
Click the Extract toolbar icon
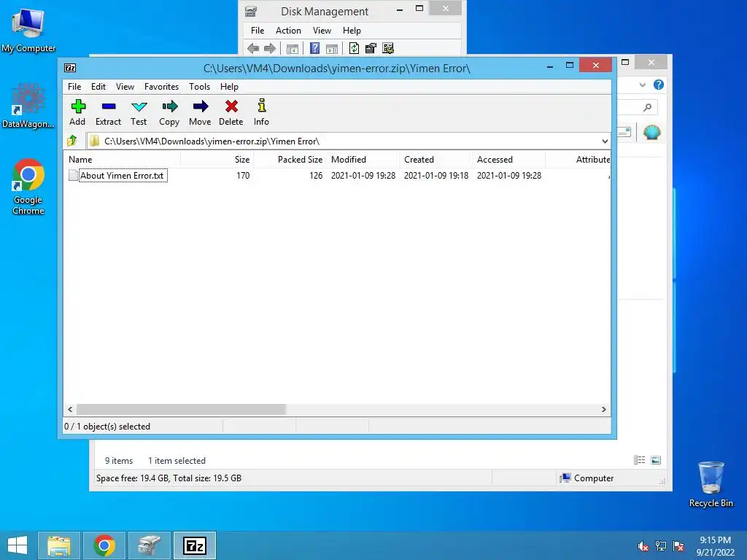108,112
